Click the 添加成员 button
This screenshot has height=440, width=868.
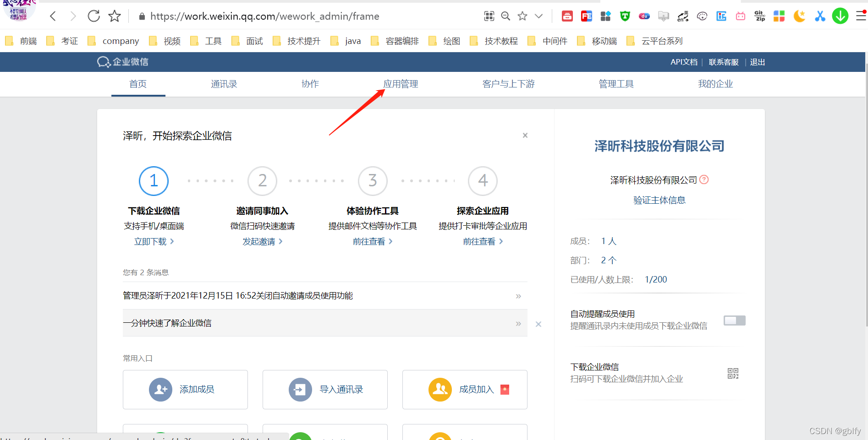pyautogui.click(x=185, y=390)
